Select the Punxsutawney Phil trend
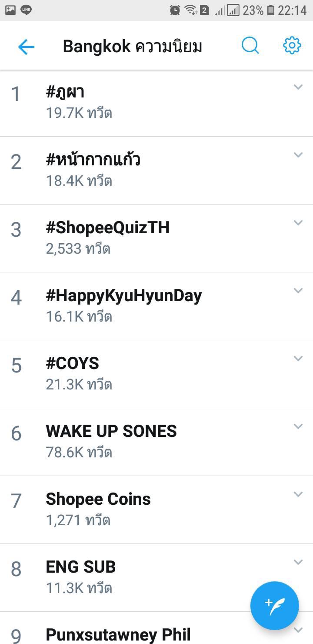 tap(118, 634)
